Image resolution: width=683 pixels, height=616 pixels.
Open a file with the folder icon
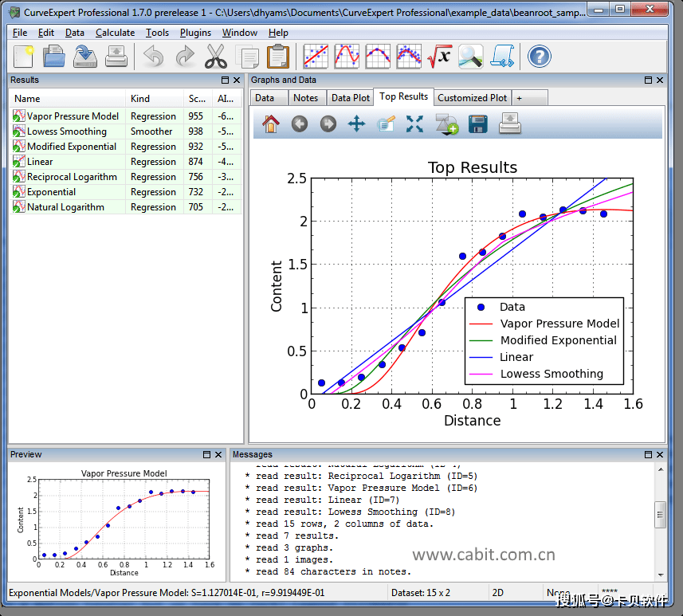(x=53, y=57)
